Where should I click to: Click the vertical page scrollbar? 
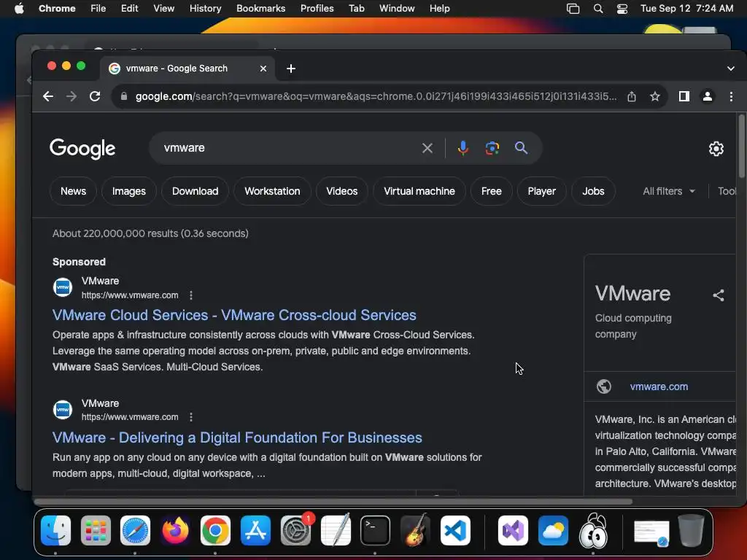(741, 146)
